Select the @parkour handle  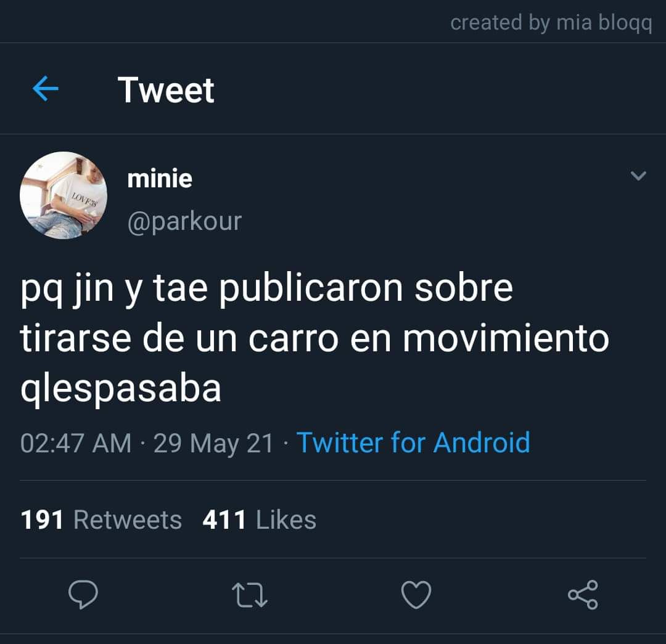click(184, 222)
